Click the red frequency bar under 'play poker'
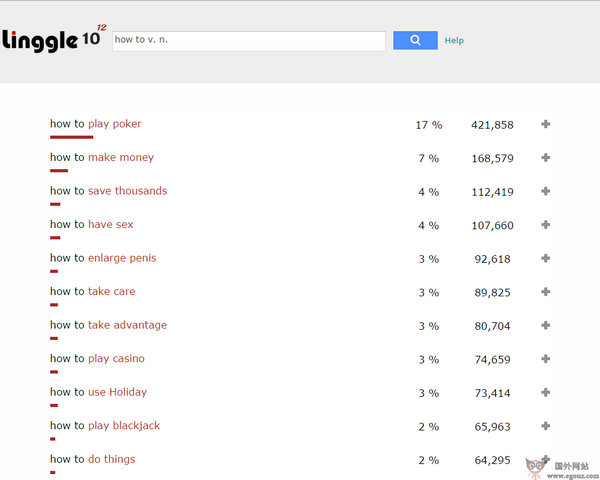This screenshot has height=480, width=600. pyautogui.click(x=71, y=137)
